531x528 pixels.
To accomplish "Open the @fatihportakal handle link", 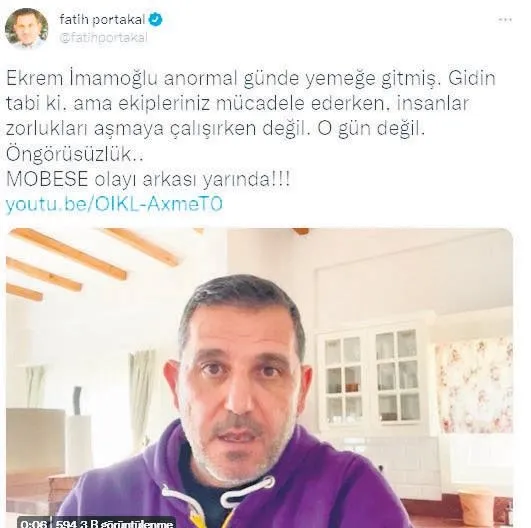I will (103, 37).
